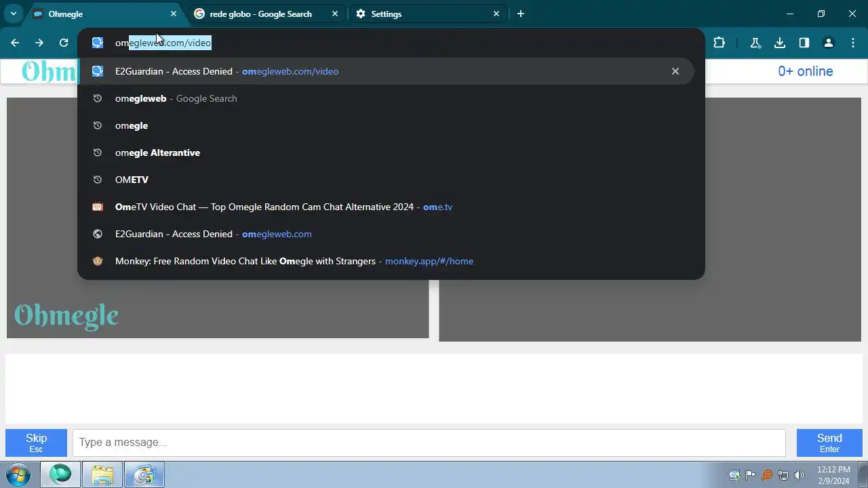This screenshot has height=488, width=868.
Task: Open the network tray icon
Action: click(x=783, y=475)
